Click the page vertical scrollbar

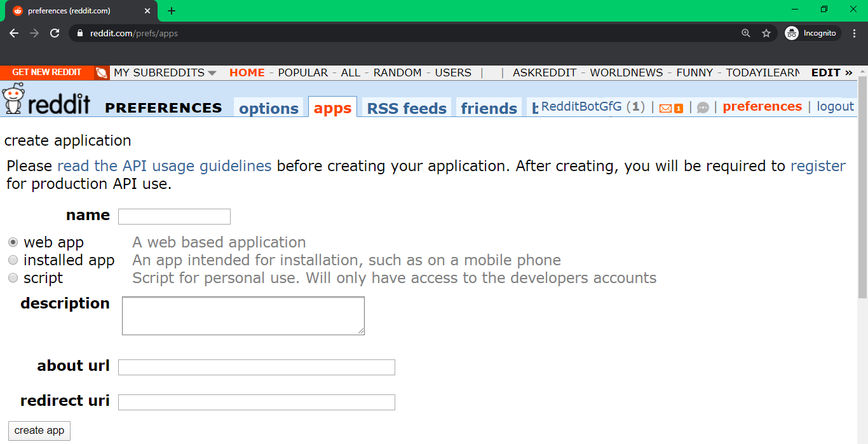[x=862, y=191]
